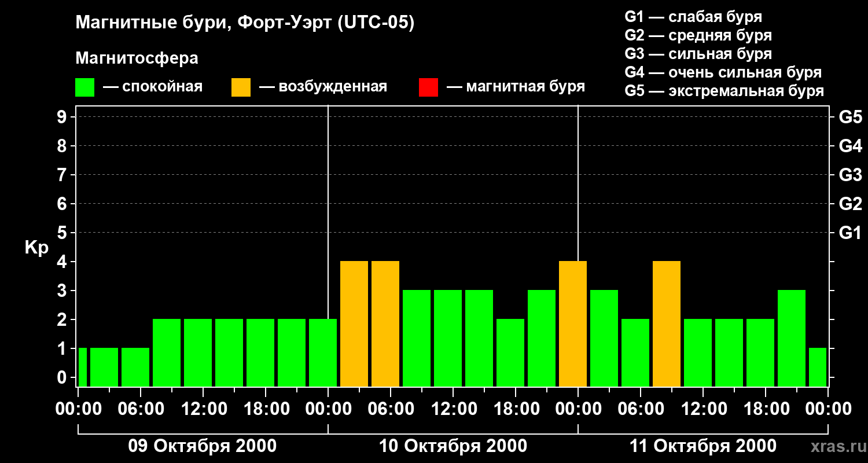
Task: Click the Kp 3 green bar after 18:00 on 11 Октября
Action: pos(792,339)
